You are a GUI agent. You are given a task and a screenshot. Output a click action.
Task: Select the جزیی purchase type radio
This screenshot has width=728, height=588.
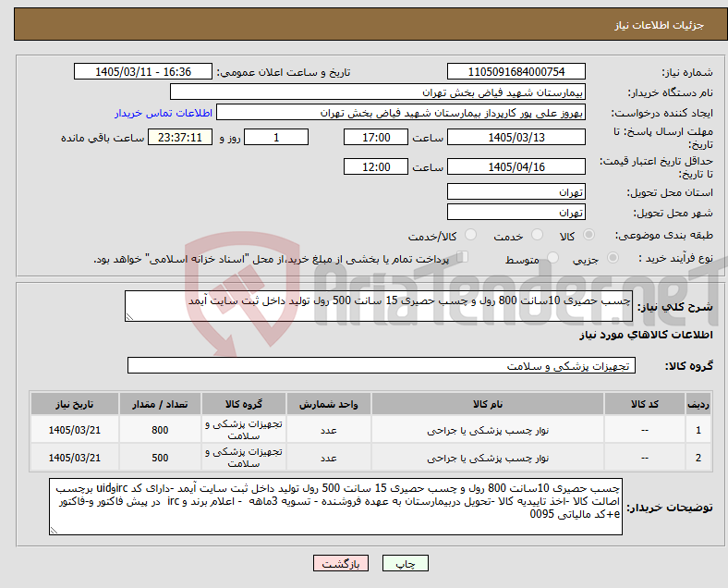point(613,258)
